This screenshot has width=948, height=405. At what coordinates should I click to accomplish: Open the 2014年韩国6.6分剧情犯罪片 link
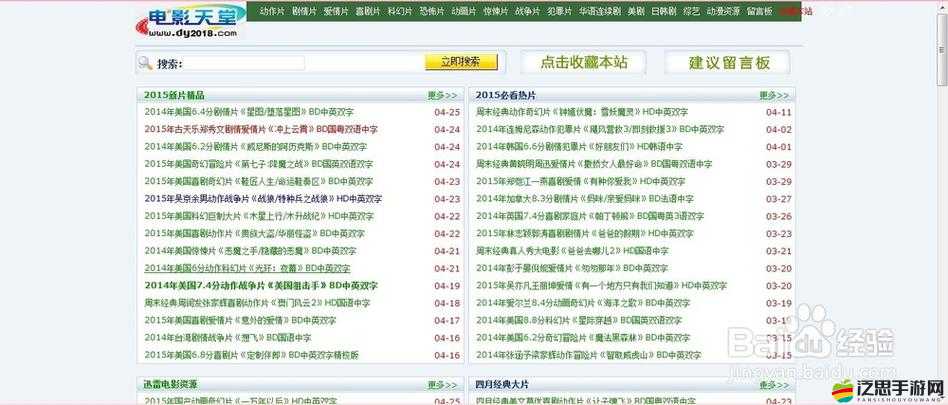point(579,147)
